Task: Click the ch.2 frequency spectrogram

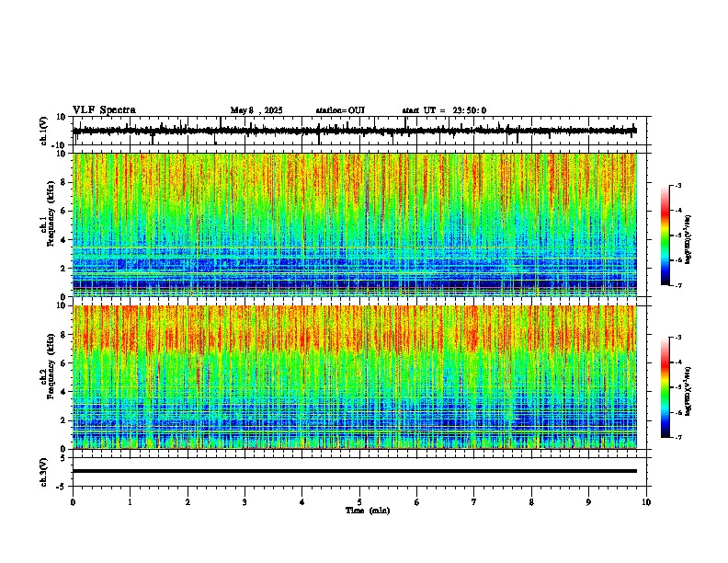Action: pos(355,377)
